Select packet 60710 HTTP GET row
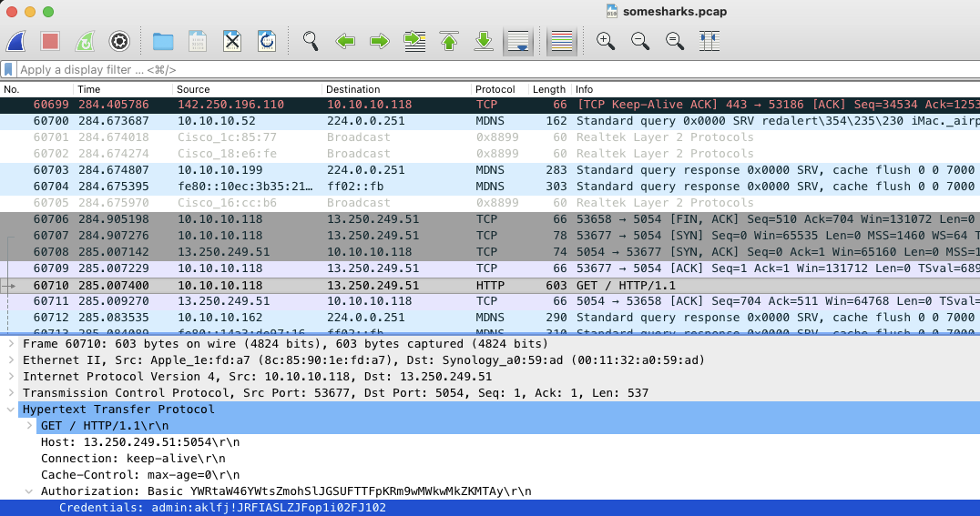Screen dimensions: 980x516 click(490, 286)
